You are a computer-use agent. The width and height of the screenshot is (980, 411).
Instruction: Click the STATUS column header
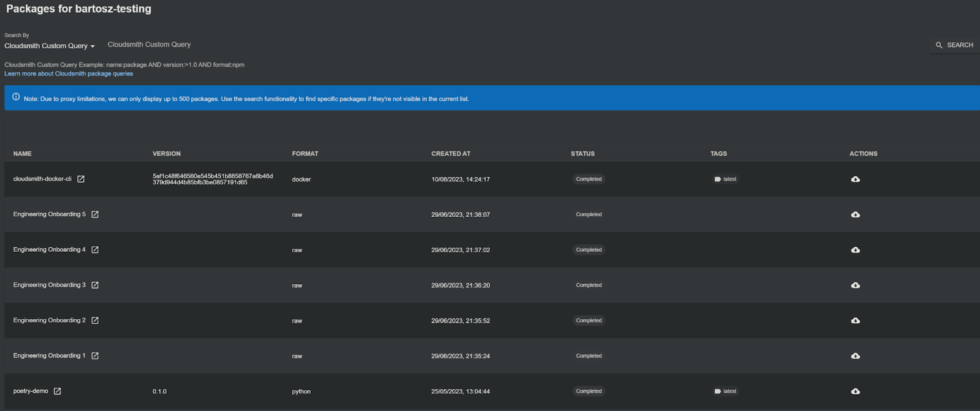point(582,154)
